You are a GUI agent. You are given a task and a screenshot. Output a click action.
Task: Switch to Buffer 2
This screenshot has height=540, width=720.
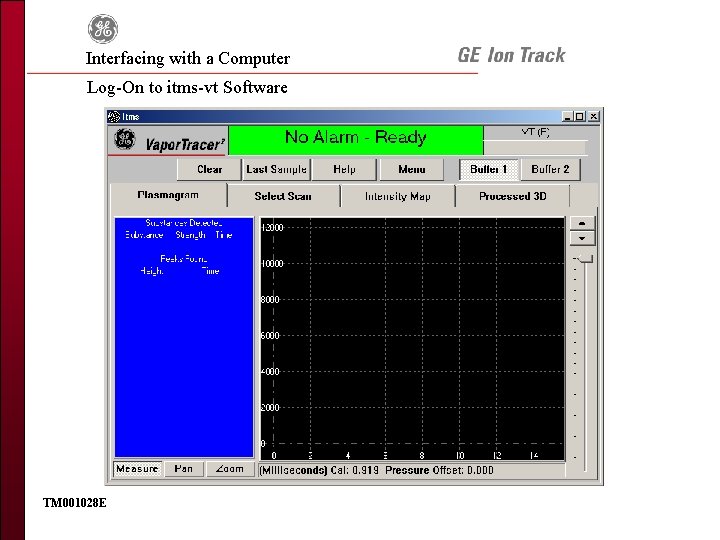pyautogui.click(x=550, y=169)
